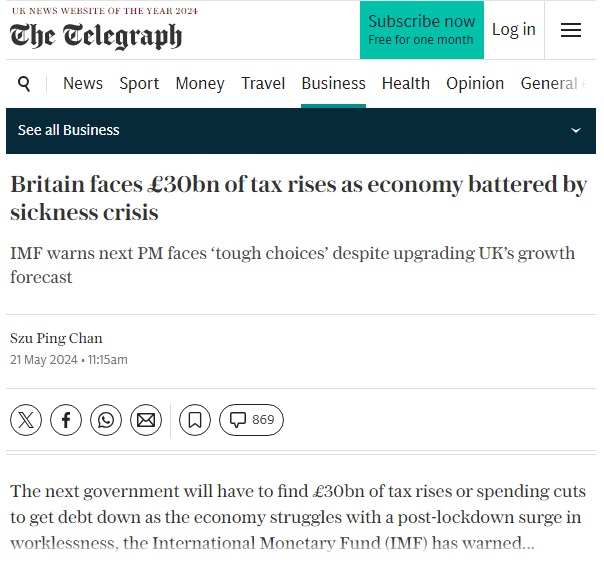Expand the See all Business bar
The height and width of the screenshot is (576, 604).
tap(301, 131)
